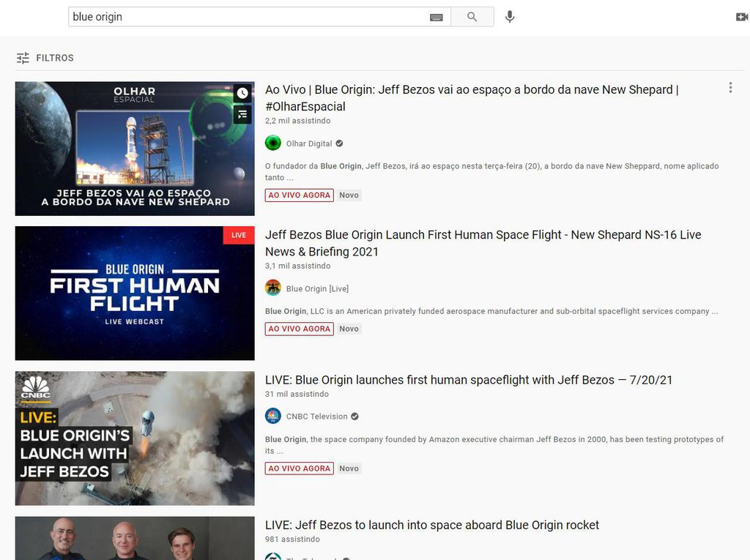The height and width of the screenshot is (560, 750).
Task: Open title 'Jeff Bezos Blue Origin Launch First Human'
Action: click(483, 243)
